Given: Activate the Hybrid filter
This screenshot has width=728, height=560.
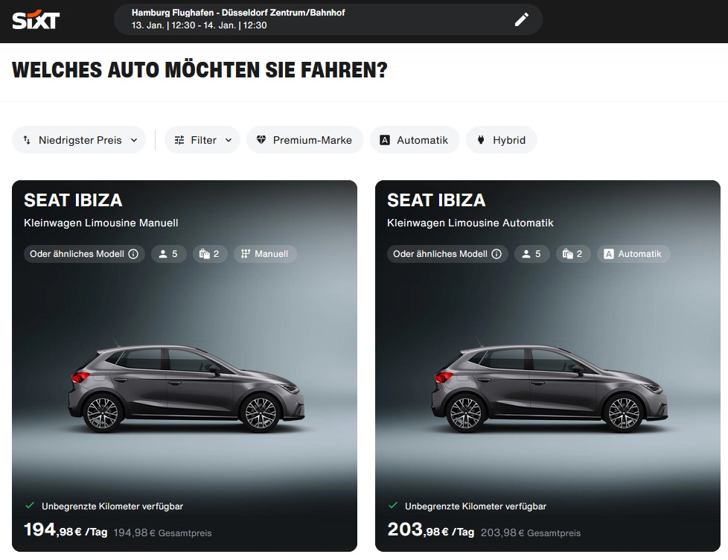Looking at the screenshot, I should [x=501, y=139].
